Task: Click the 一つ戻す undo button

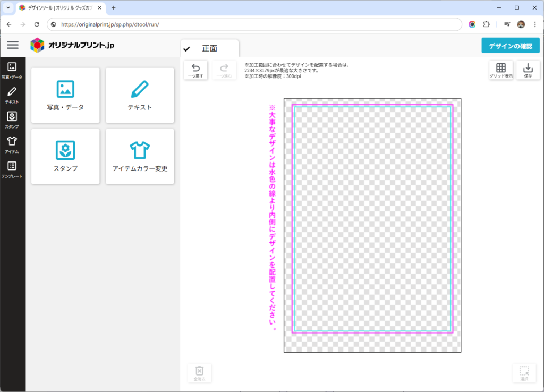Action: tap(195, 70)
